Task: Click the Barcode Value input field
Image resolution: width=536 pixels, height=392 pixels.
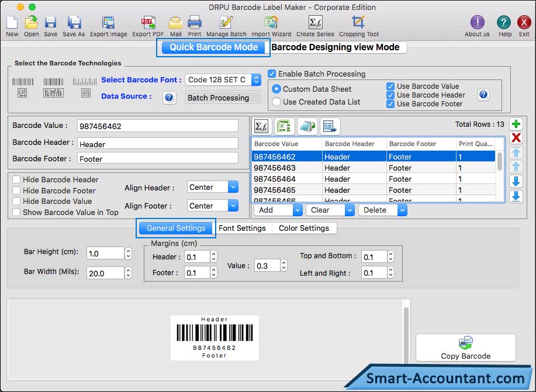Action: [x=158, y=126]
